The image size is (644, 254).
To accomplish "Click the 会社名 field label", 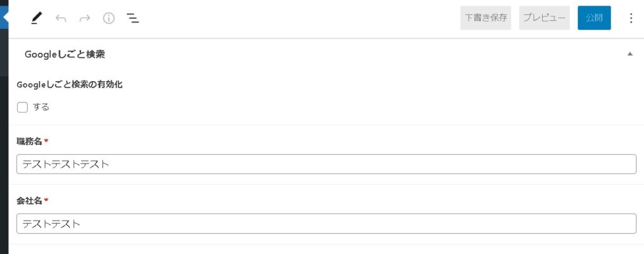I will 30,201.
